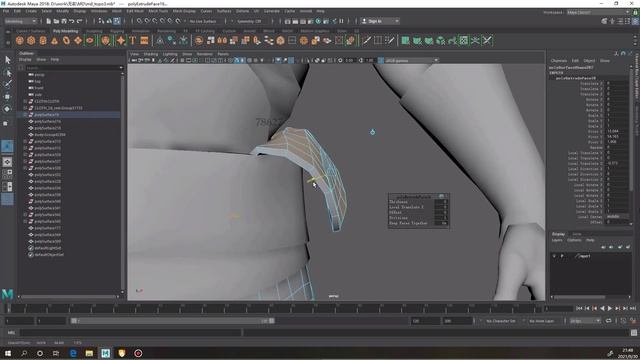Click the star-shaped super shape shelf icon
Image resolution: width=640 pixels, height=360 pixels.
click(x=121, y=40)
